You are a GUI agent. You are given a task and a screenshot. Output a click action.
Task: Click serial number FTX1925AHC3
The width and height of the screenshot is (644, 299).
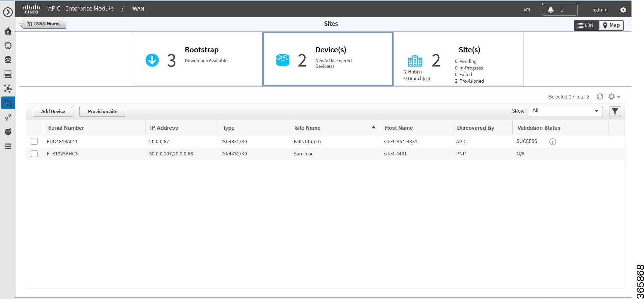click(62, 154)
